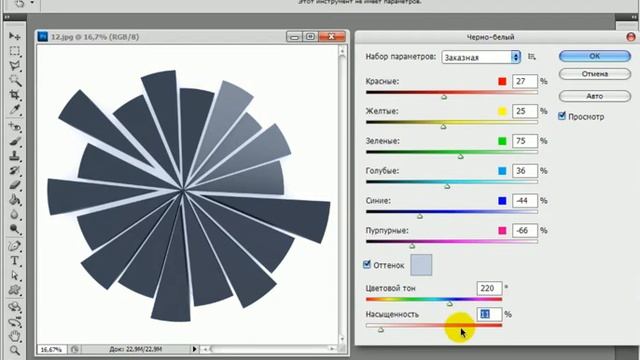Select the History Brush tool
The width and height of the screenshot is (640, 360).
coord(15,171)
